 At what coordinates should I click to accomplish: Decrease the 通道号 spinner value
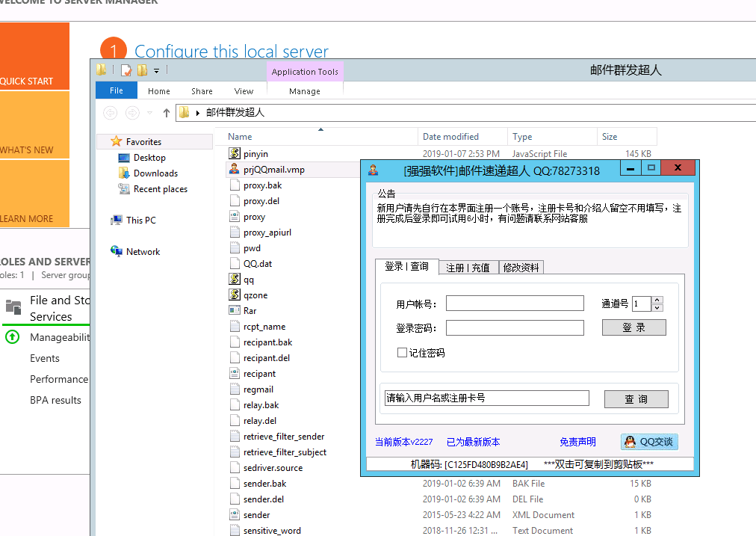click(657, 308)
